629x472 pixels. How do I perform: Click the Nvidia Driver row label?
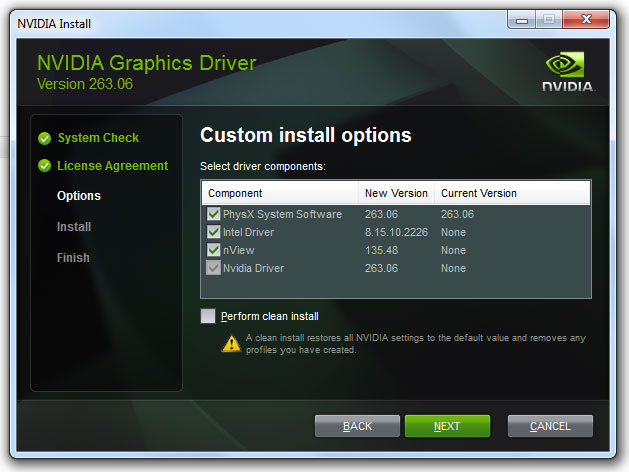[x=254, y=268]
